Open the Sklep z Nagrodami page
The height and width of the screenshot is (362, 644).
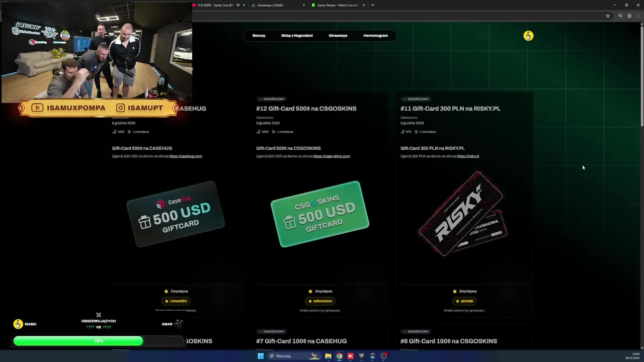point(297,36)
